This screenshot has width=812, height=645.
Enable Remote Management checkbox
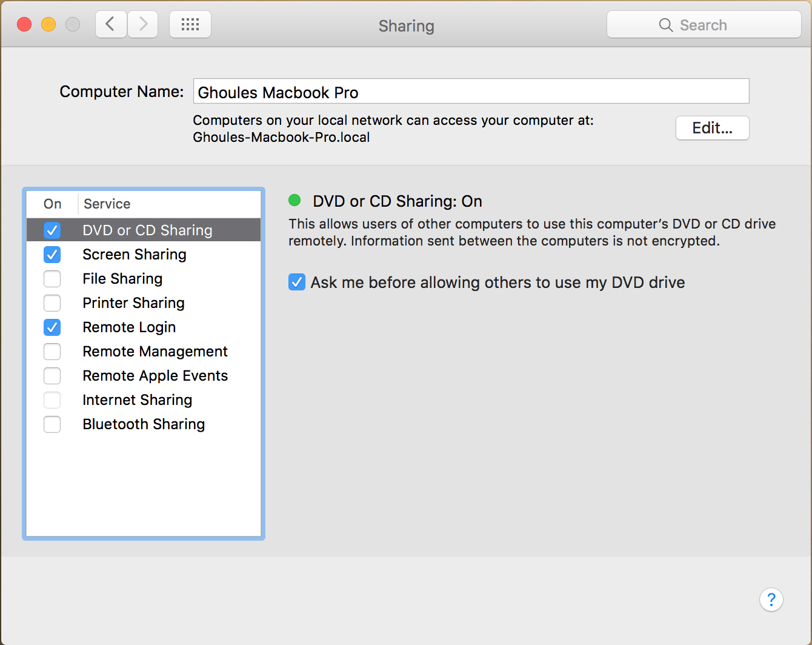[x=52, y=352]
